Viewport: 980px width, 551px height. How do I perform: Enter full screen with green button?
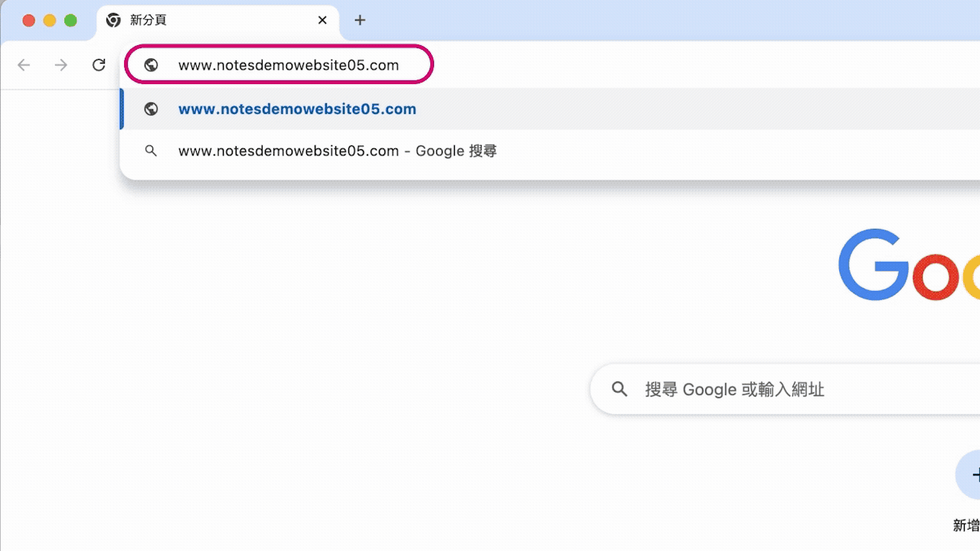(70, 21)
